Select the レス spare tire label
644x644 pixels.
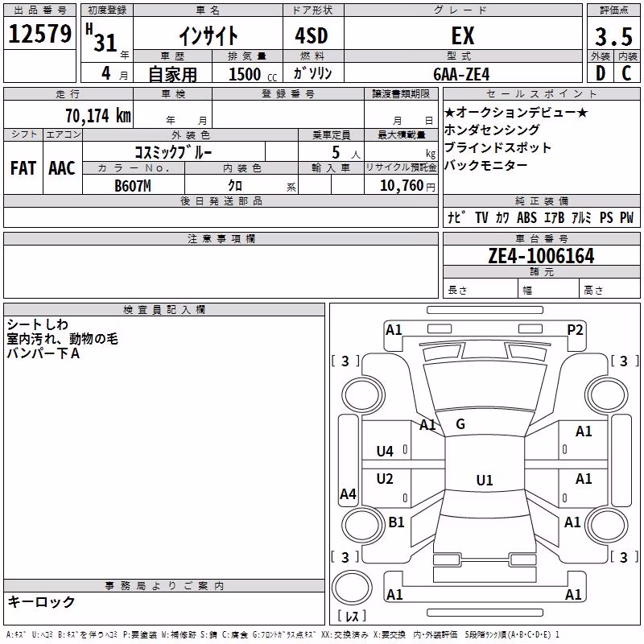[x=352, y=616]
